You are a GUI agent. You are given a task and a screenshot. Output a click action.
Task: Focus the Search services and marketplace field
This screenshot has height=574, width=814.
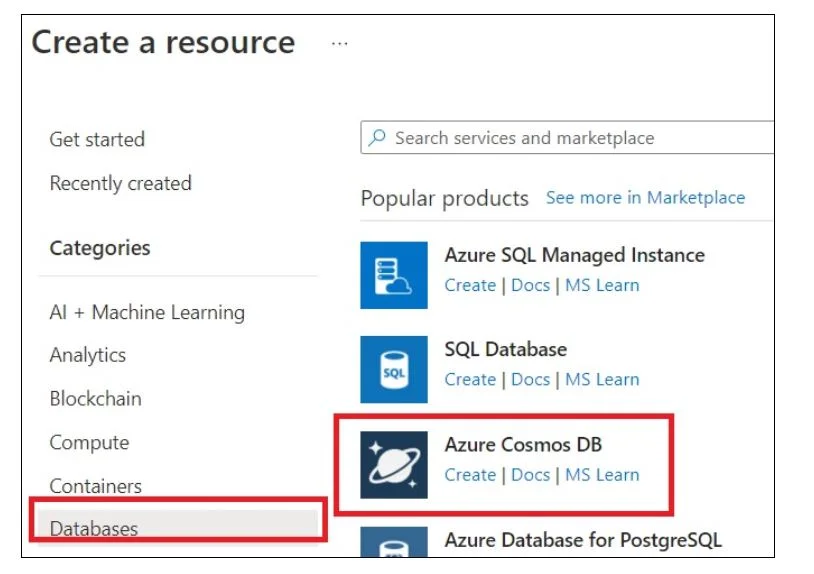(x=567, y=138)
